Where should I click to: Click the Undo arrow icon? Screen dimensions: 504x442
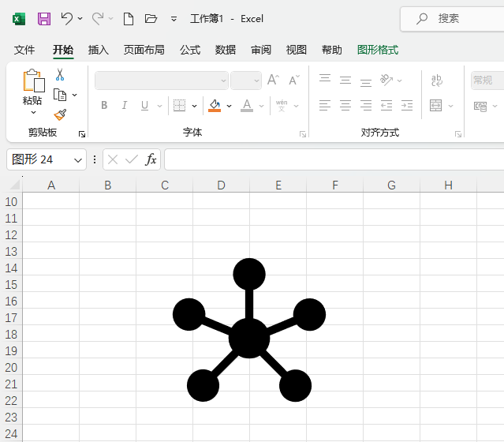(x=66, y=18)
